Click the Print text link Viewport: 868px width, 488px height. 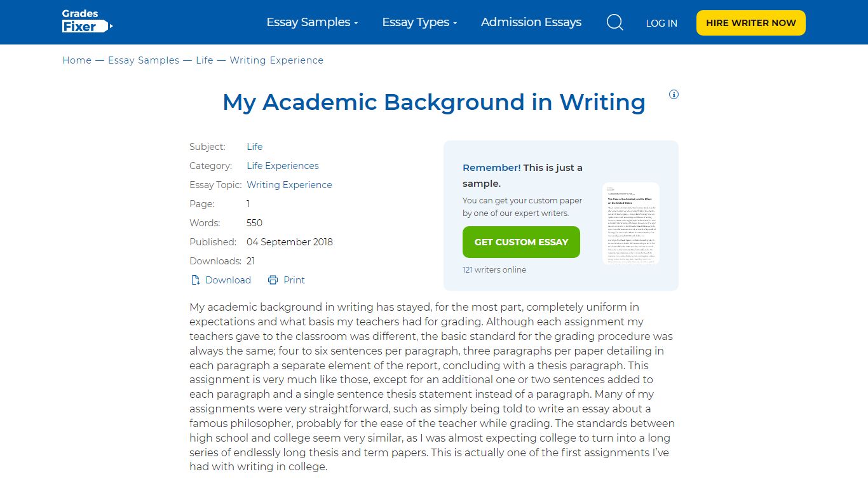click(x=294, y=280)
